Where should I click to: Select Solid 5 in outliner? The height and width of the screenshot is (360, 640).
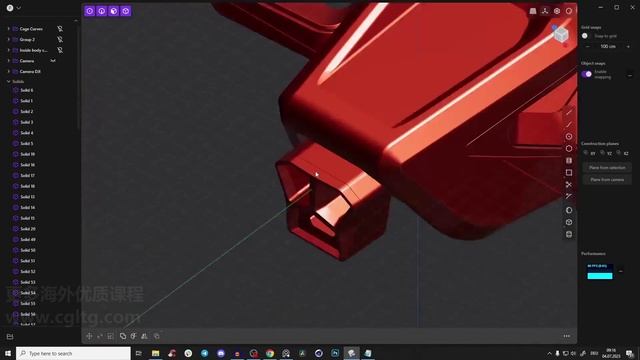pos(27,143)
